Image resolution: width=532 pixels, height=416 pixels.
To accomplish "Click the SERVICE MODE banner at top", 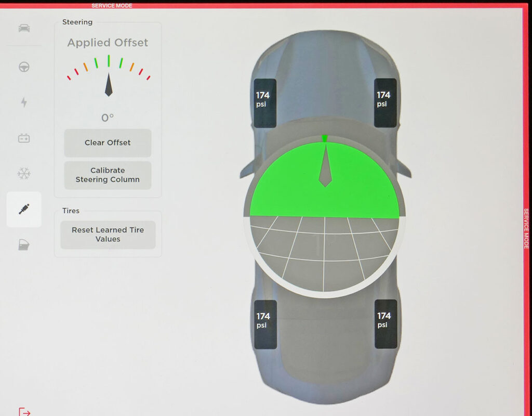I will [112, 5].
